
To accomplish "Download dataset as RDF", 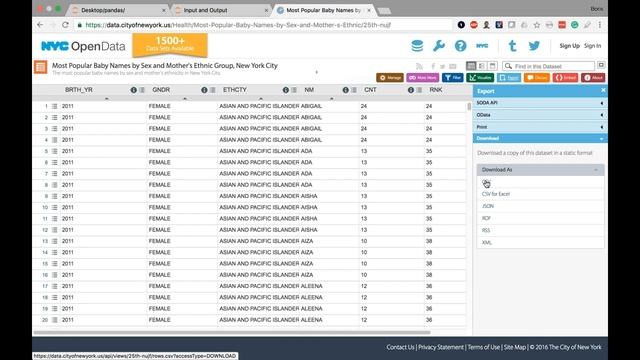I will (486, 218).
